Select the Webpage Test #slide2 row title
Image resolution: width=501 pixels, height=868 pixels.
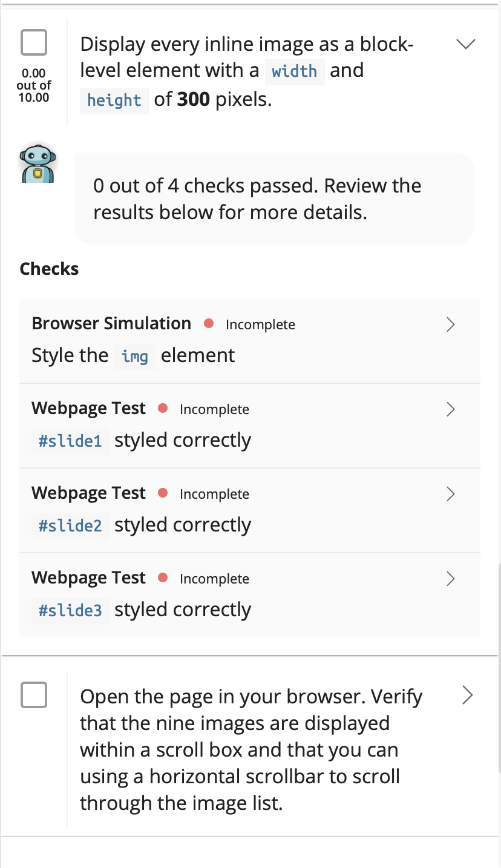coord(88,493)
